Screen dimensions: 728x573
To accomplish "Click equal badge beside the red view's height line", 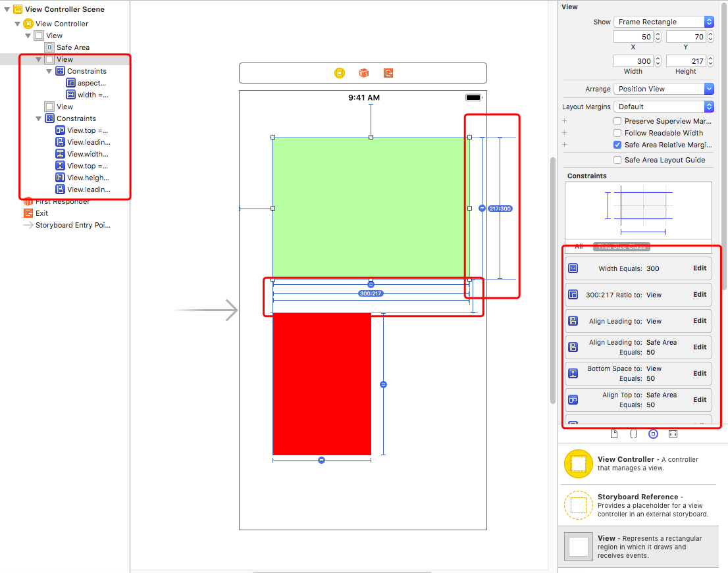I will (x=383, y=385).
